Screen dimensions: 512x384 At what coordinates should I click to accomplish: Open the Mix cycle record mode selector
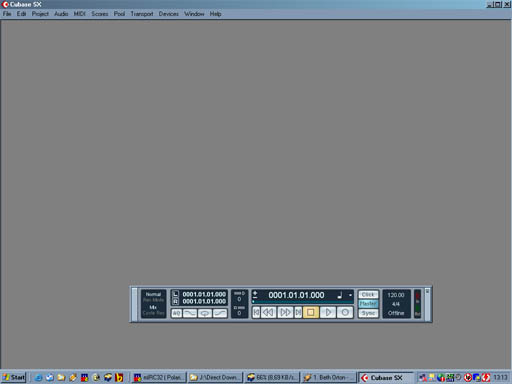click(x=153, y=307)
